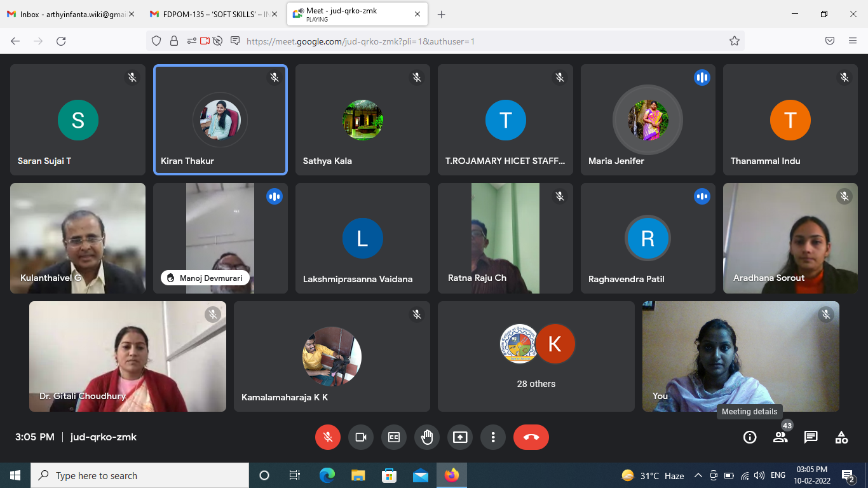This screenshot has width=868, height=488.
Task: Reload the page in the browser toolbar
Action: (x=61, y=41)
